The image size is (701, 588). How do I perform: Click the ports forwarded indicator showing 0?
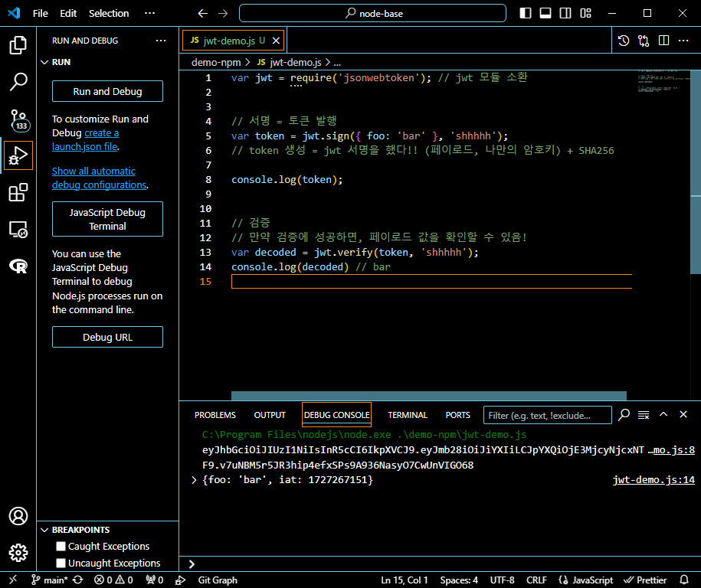[x=154, y=580]
